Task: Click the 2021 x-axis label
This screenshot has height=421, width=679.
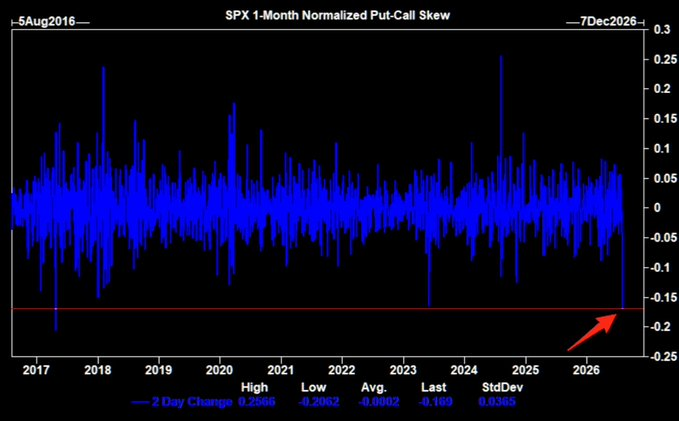Action: coord(281,370)
